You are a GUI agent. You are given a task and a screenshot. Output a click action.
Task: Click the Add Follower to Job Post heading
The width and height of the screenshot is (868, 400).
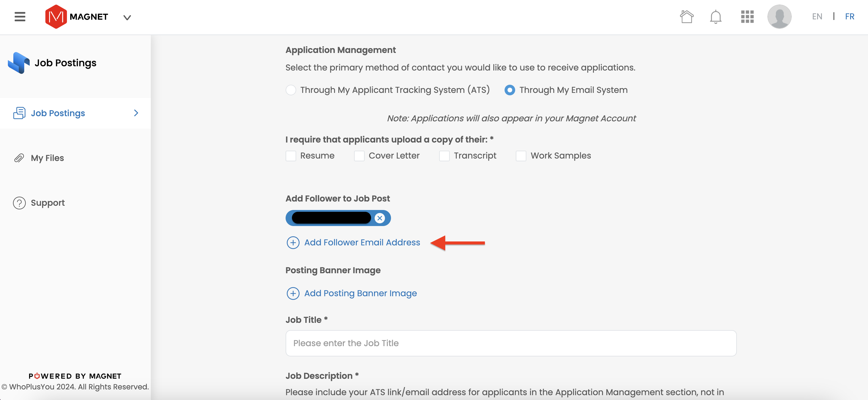pyautogui.click(x=337, y=198)
